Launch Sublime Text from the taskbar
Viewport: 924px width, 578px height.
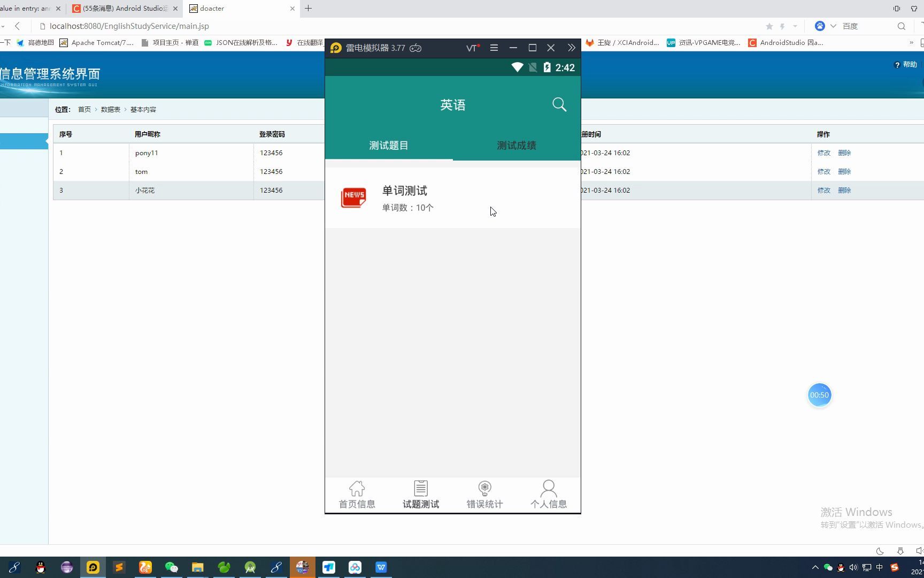pos(120,567)
